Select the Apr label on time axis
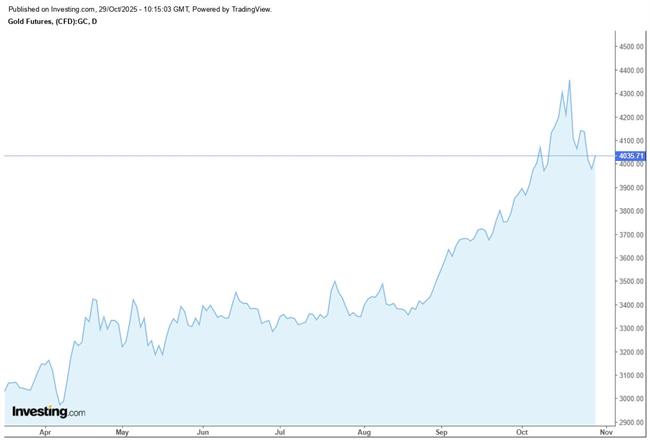The height and width of the screenshot is (440, 650). 44,433
